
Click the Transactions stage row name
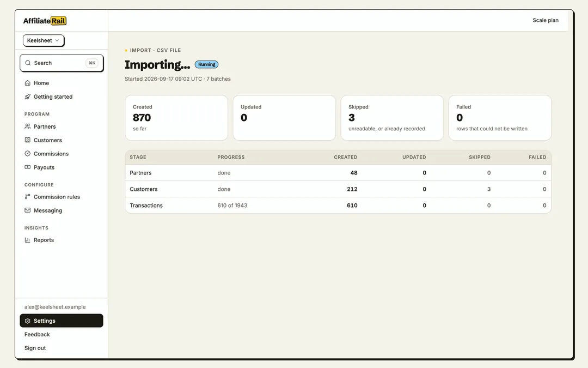pos(146,206)
